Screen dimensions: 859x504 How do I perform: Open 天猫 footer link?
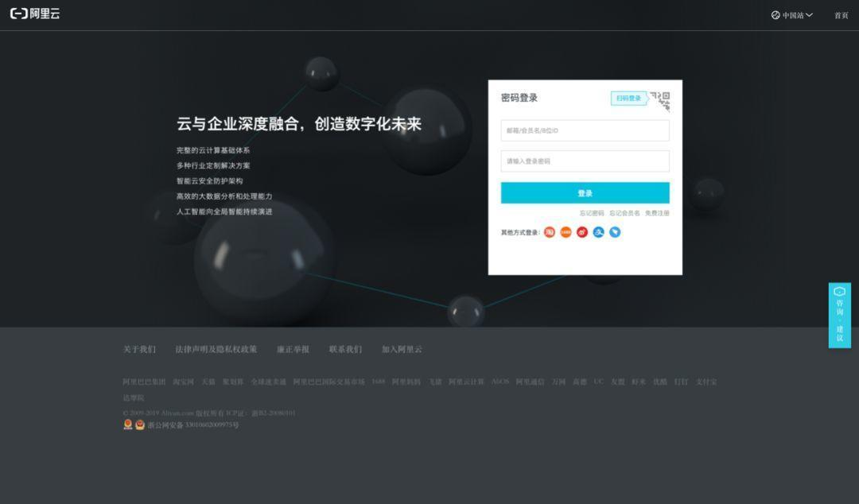pos(208,382)
